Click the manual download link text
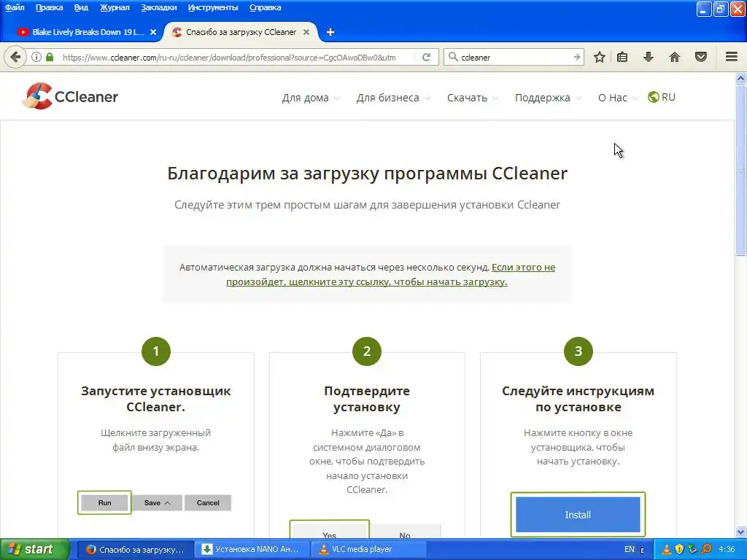This screenshot has height=560, width=747. pos(391,274)
